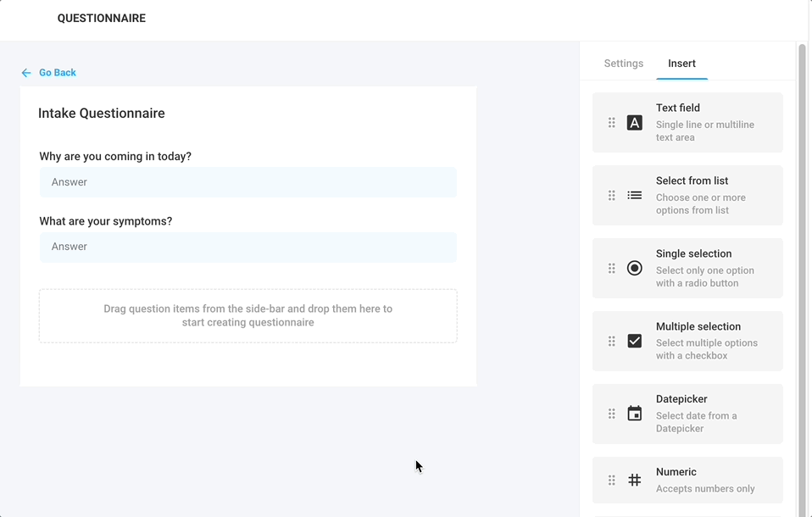Image resolution: width=812 pixels, height=517 pixels.
Task: Click the drag handle beside Select from list
Action: [612, 195]
